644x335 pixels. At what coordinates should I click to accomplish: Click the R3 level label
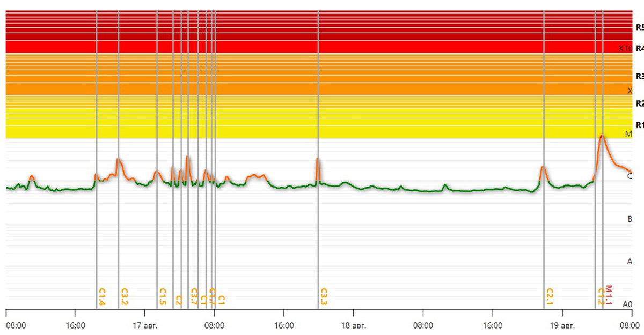click(639, 76)
